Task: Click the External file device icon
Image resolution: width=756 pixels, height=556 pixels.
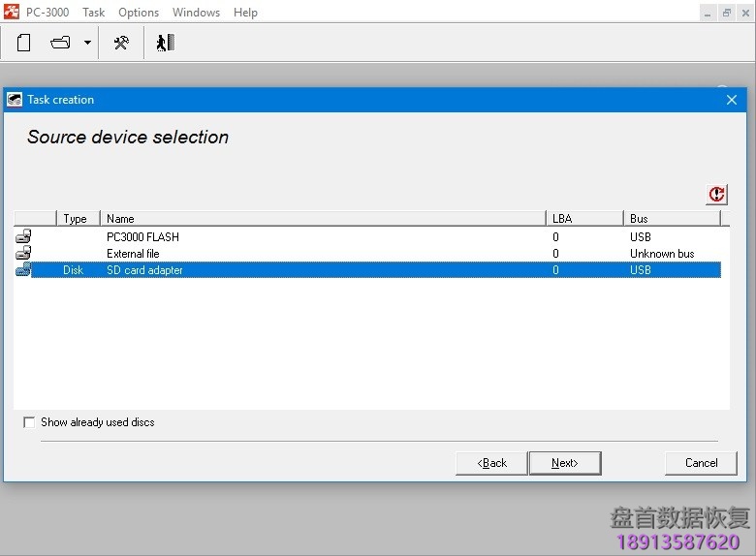Action: [x=23, y=253]
